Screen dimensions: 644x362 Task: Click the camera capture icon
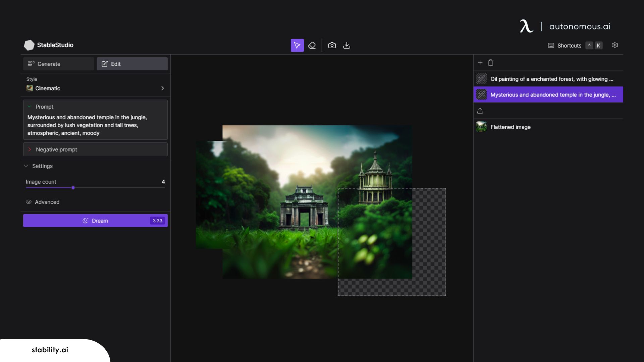pyautogui.click(x=332, y=45)
